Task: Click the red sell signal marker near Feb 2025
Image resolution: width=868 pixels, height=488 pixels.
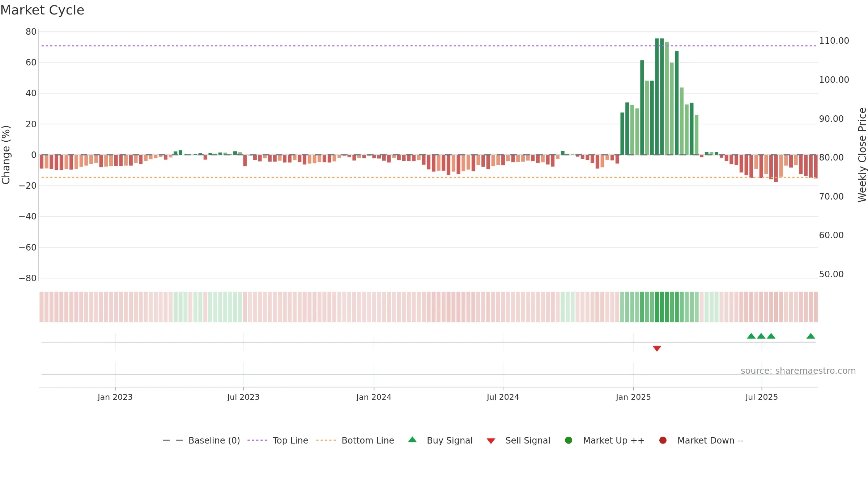Action: point(657,348)
